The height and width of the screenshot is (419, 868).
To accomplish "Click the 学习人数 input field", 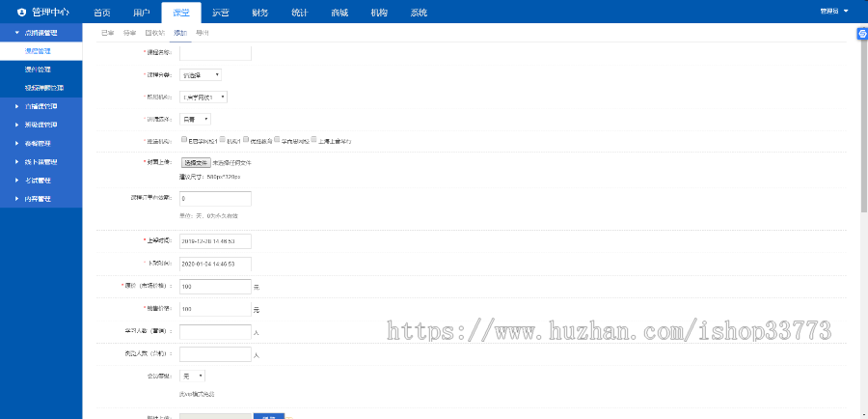I will point(215,332).
